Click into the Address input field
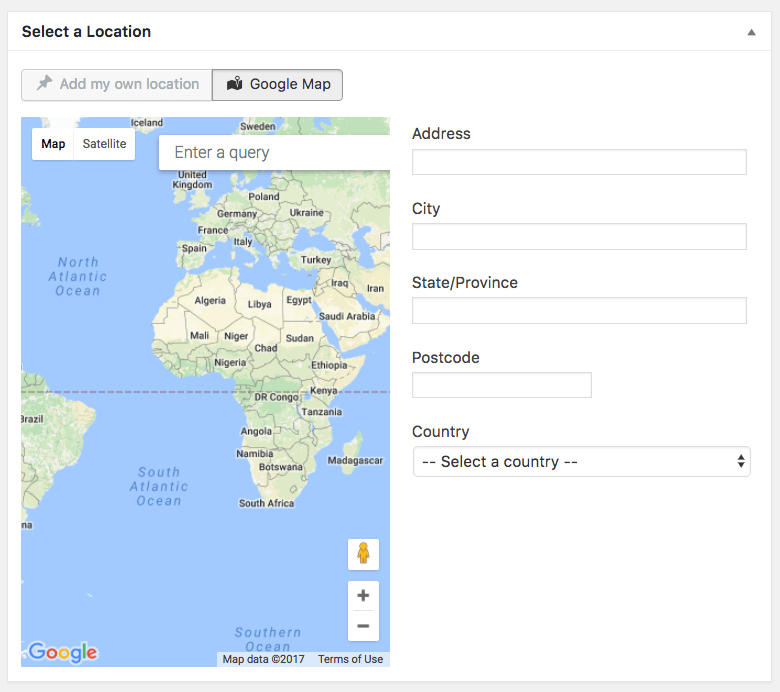 tap(579, 162)
